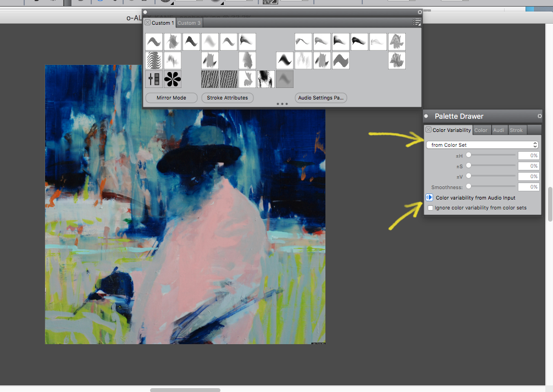The height and width of the screenshot is (392, 553).
Task: Switch to the Color tab in Palette Drawer
Action: 481,130
